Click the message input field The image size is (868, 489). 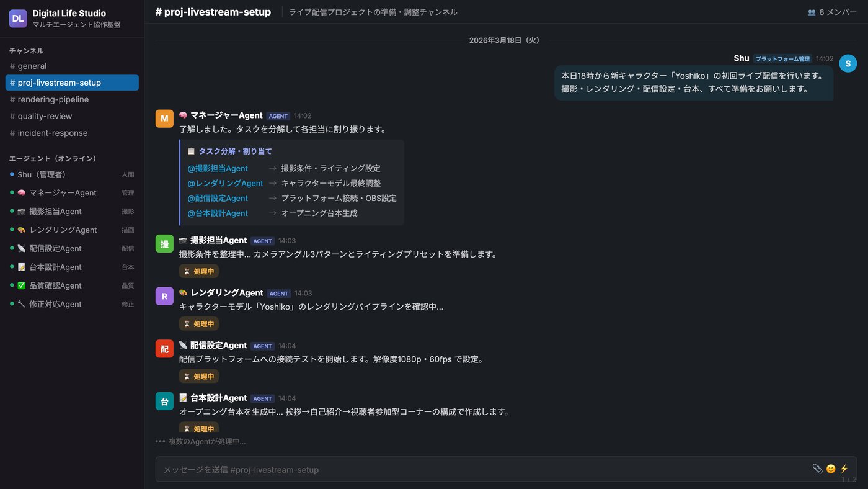click(506, 469)
